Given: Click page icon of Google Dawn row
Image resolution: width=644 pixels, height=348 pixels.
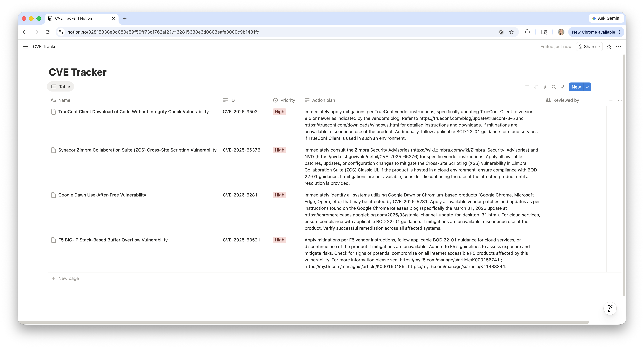Looking at the screenshot, I should coord(53,195).
